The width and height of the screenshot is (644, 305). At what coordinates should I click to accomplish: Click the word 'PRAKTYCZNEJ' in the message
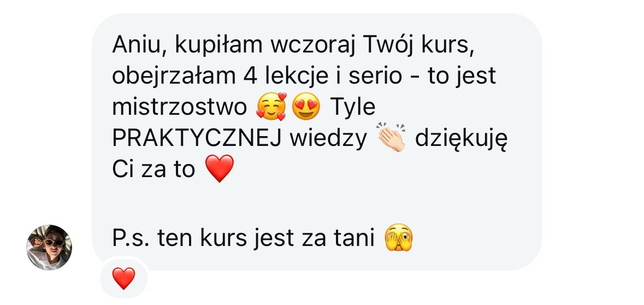tap(197, 139)
